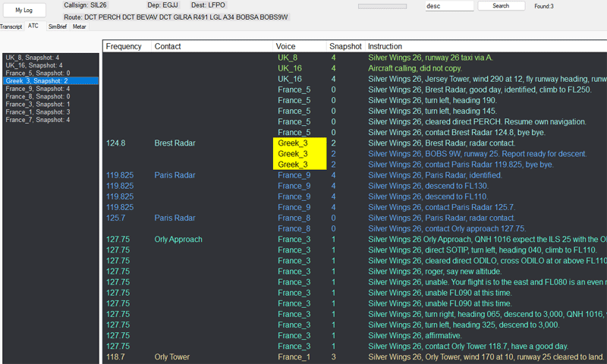
Task: Select the 'runway 25 cleared to land' row
Action: 486,356
